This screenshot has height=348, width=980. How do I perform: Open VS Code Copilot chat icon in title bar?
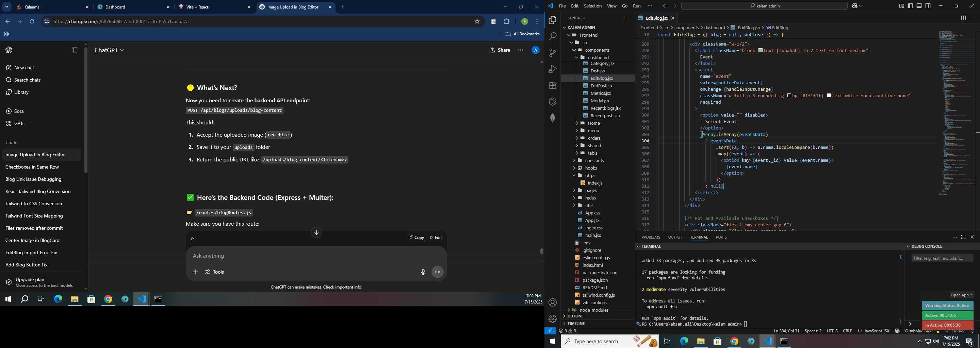tap(854, 6)
